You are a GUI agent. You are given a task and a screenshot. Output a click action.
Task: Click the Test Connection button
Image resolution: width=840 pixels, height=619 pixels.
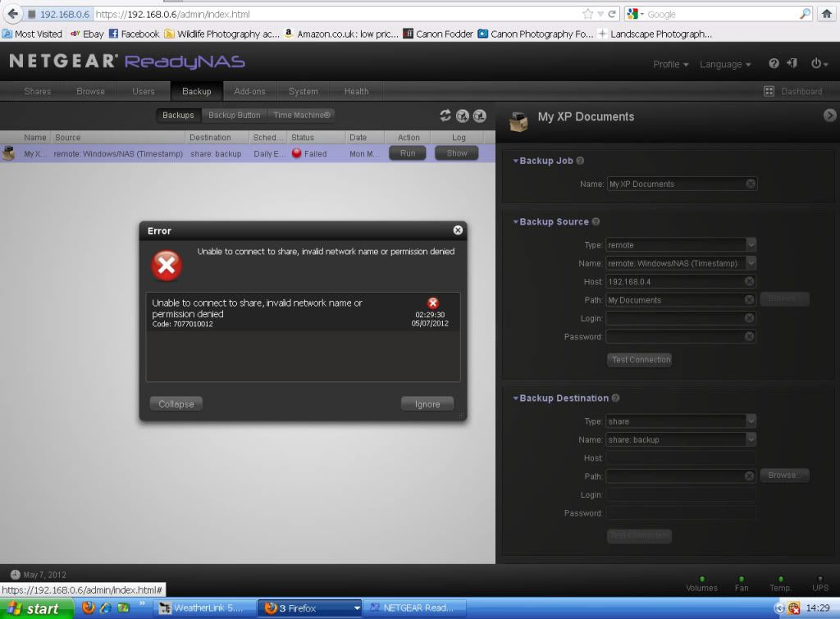tap(640, 360)
